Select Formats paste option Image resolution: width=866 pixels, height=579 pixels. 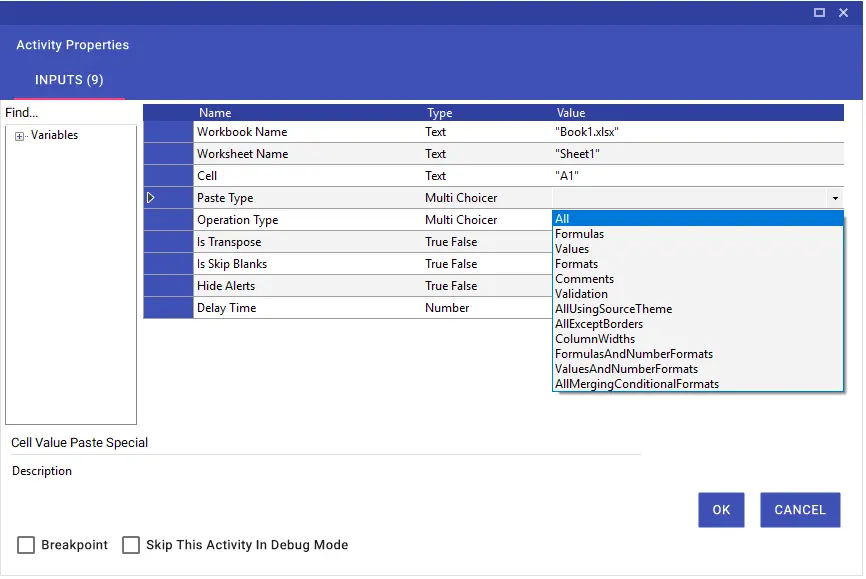point(698,264)
